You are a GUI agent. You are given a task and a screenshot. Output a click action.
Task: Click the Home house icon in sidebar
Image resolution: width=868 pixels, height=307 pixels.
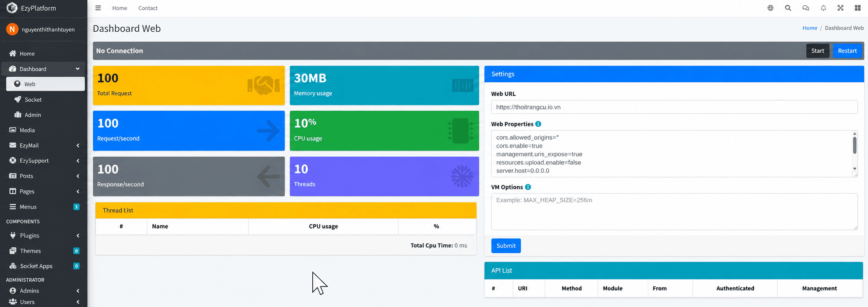click(13, 53)
